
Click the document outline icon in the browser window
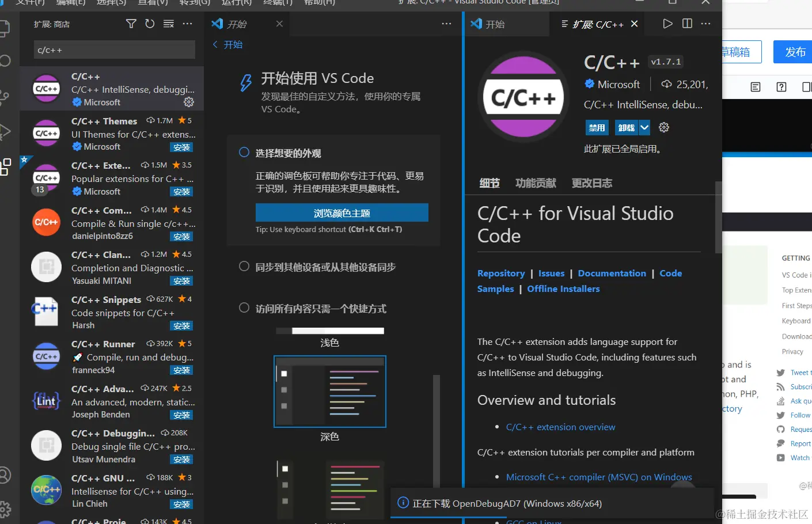coord(756,87)
